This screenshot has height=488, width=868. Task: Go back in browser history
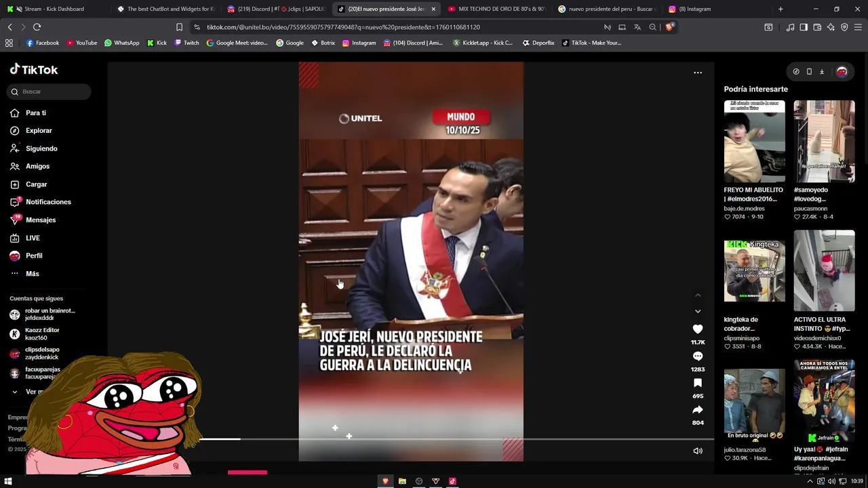[x=9, y=27]
